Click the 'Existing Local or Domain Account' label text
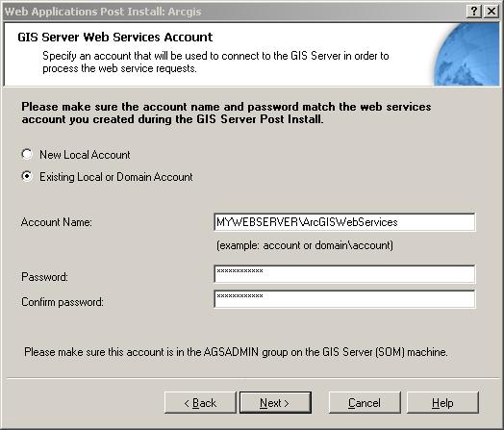Screen dimensions: 504x430 tap(116, 177)
